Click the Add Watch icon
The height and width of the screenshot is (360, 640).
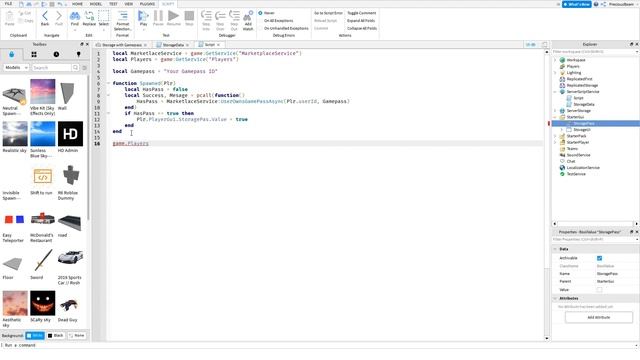pos(248,16)
